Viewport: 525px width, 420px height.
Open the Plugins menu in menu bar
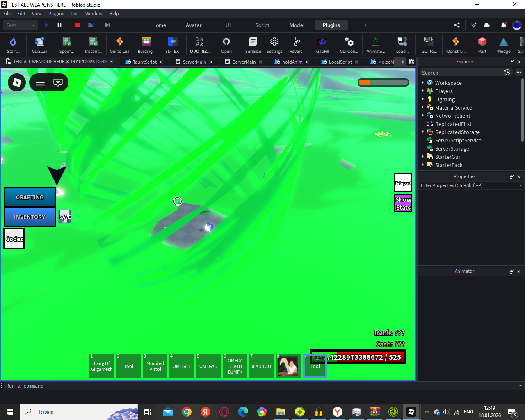(x=56, y=14)
